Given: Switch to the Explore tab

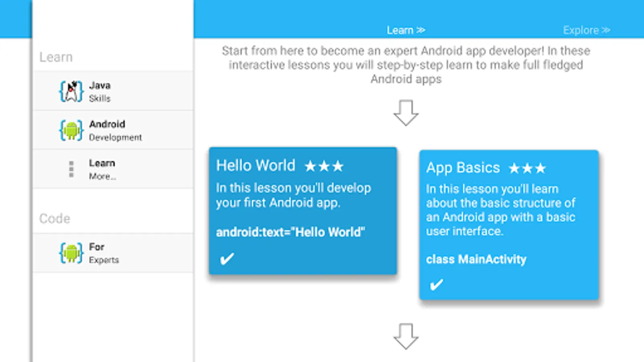Looking at the screenshot, I should pos(586,30).
